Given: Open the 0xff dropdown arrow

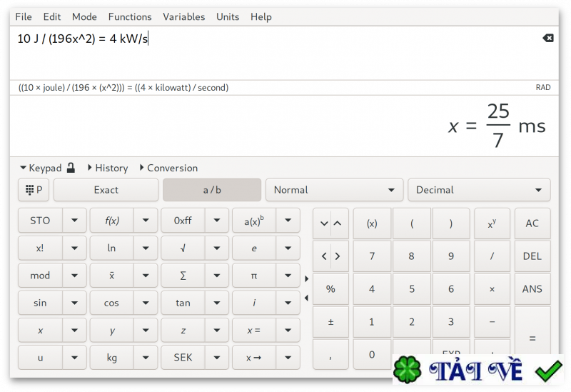Looking at the screenshot, I should (217, 221).
